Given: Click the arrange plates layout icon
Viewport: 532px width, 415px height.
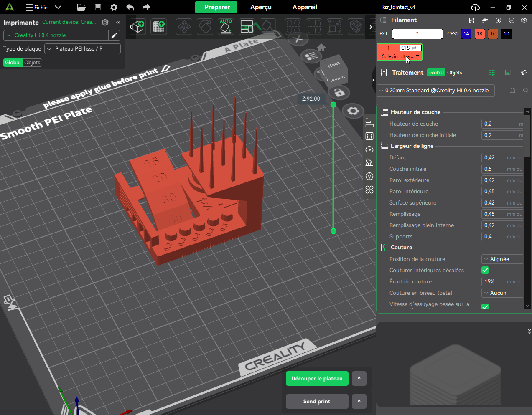Looking at the screenshot, I should (x=247, y=27).
